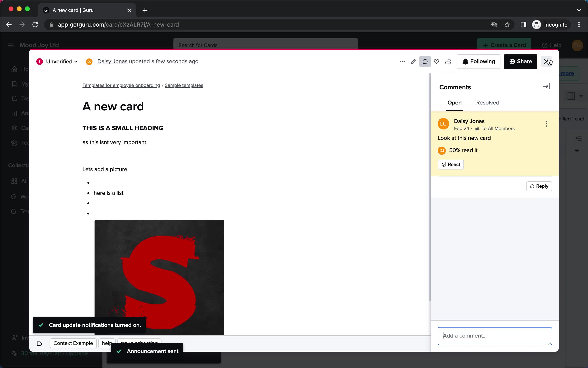Click 'Look at this new card' comment text
Viewport: 588px width, 368px height.
pyautogui.click(x=464, y=138)
